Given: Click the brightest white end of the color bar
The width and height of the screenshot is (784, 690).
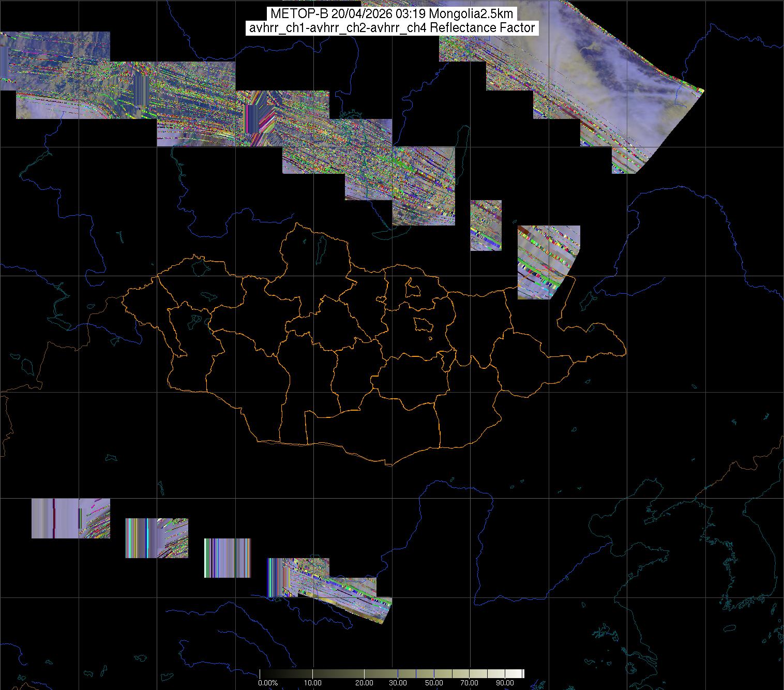Looking at the screenshot, I should point(521,673).
